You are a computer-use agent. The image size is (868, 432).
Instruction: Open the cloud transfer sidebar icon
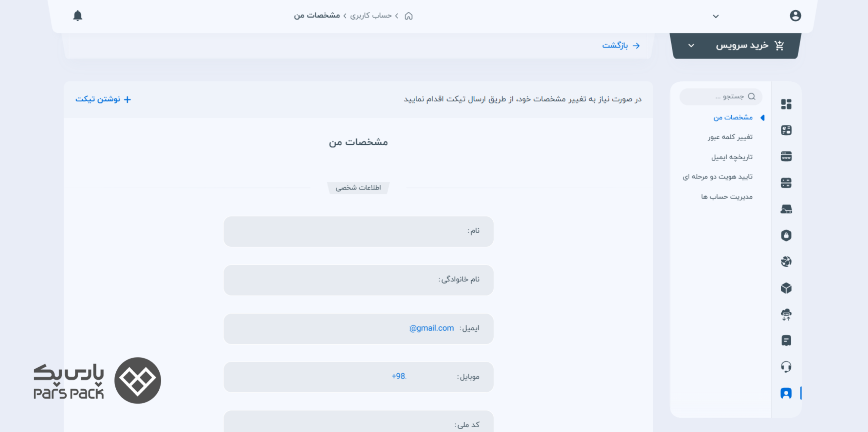(x=786, y=314)
